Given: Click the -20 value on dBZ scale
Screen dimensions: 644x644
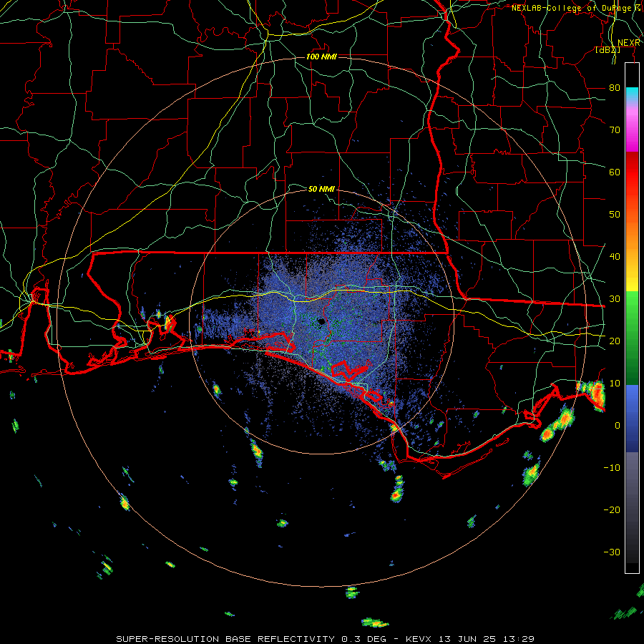Looking at the screenshot, I should 612,509.
